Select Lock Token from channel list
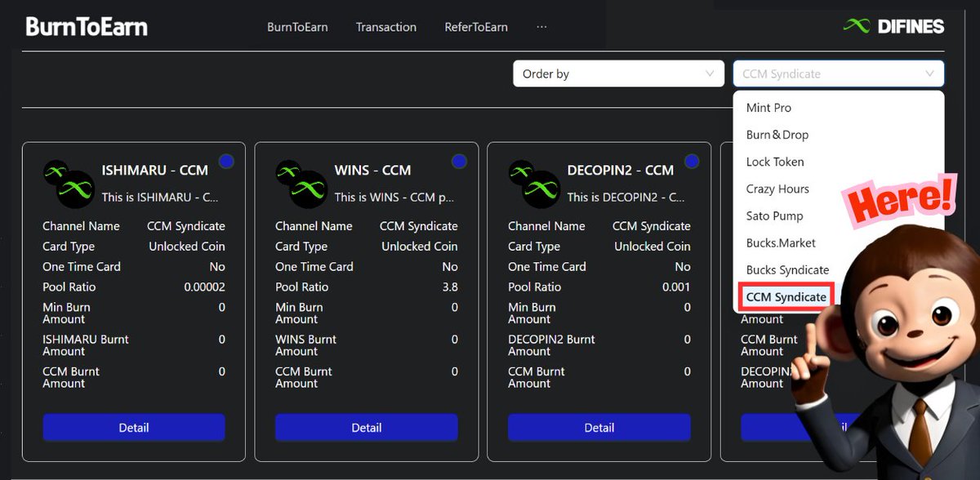 pyautogui.click(x=839, y=162)
